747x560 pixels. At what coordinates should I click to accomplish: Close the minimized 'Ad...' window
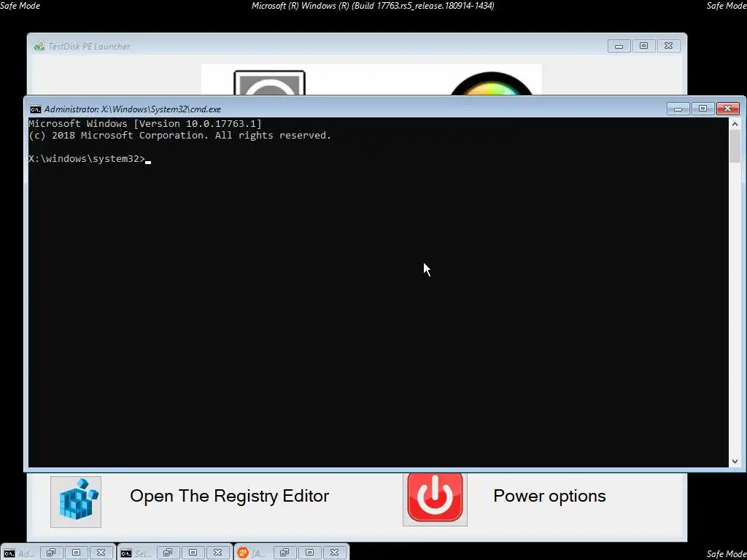(x=101, y=553)
